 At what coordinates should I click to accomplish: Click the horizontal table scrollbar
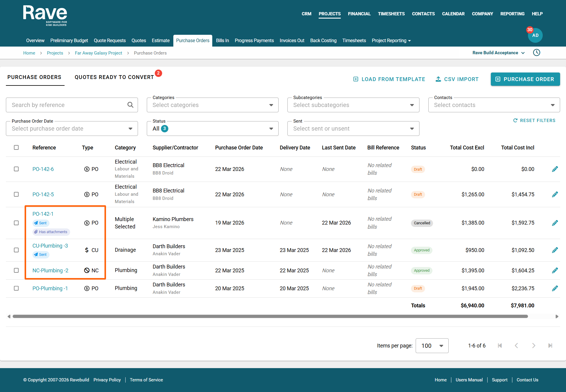[270, 317]
